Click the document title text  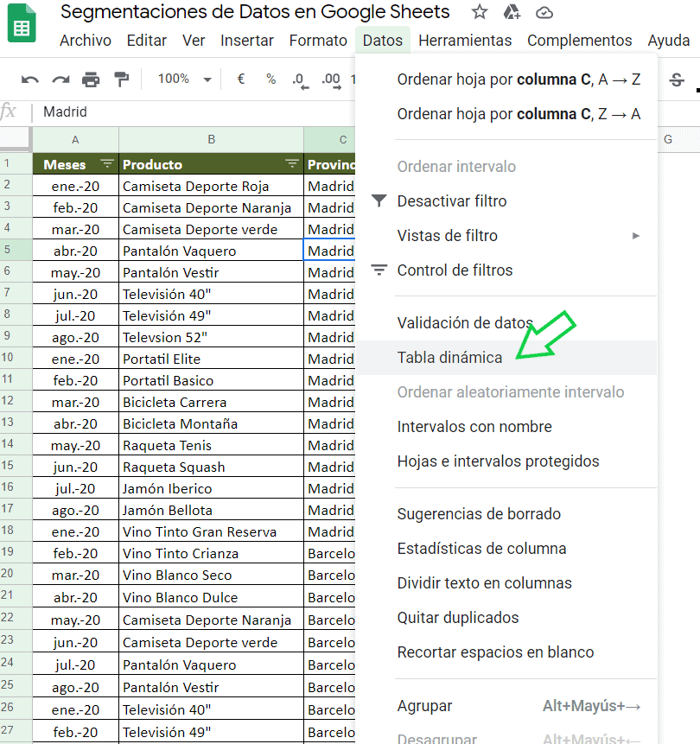pyautogui.click(x=255, y=12)
